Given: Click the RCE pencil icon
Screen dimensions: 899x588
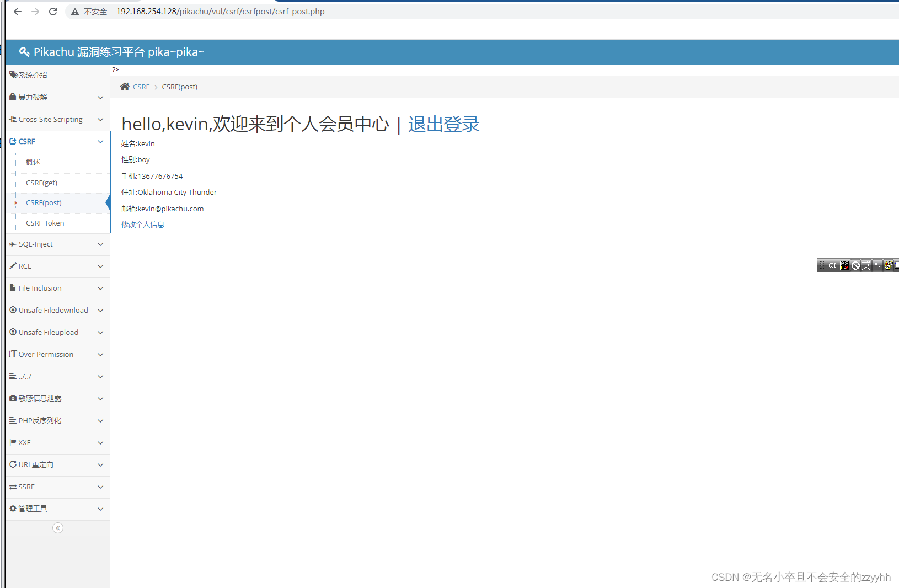Looking at the screenshot, I should (13, 266).
